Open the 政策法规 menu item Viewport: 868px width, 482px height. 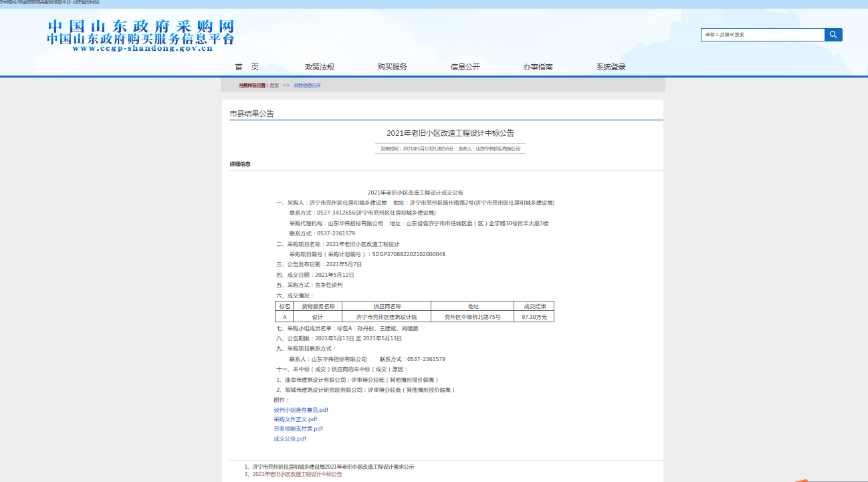click(319, 67)
